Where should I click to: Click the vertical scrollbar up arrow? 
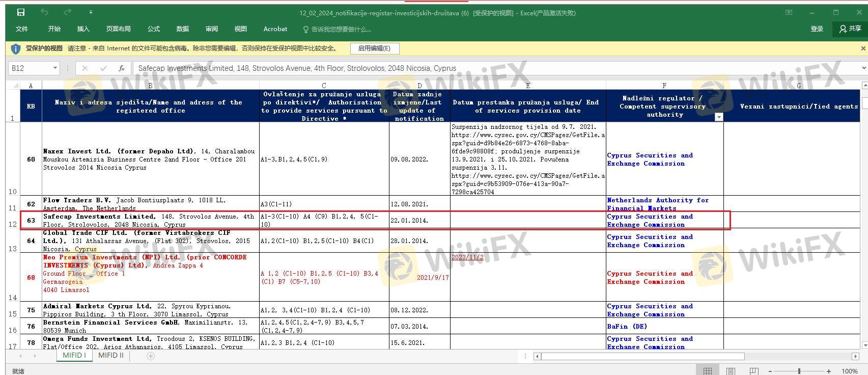point(864,85)
